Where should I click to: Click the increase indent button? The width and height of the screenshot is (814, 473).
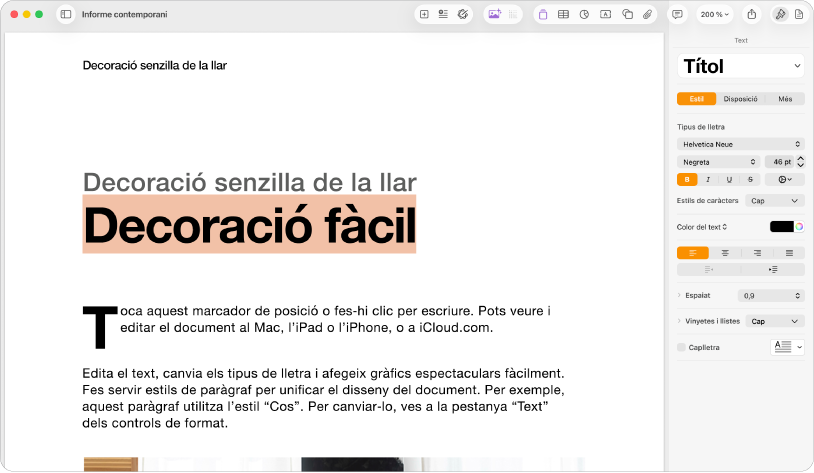(x=773, y=269)
